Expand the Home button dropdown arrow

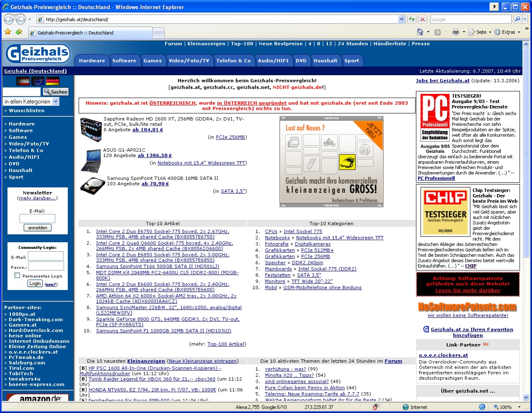click(428, 32)
